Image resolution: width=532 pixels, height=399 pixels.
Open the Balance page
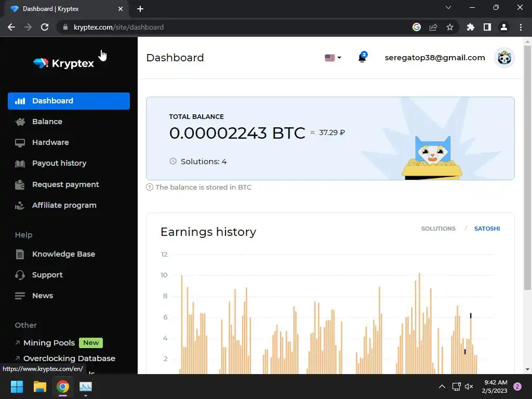tap(47, 122)
